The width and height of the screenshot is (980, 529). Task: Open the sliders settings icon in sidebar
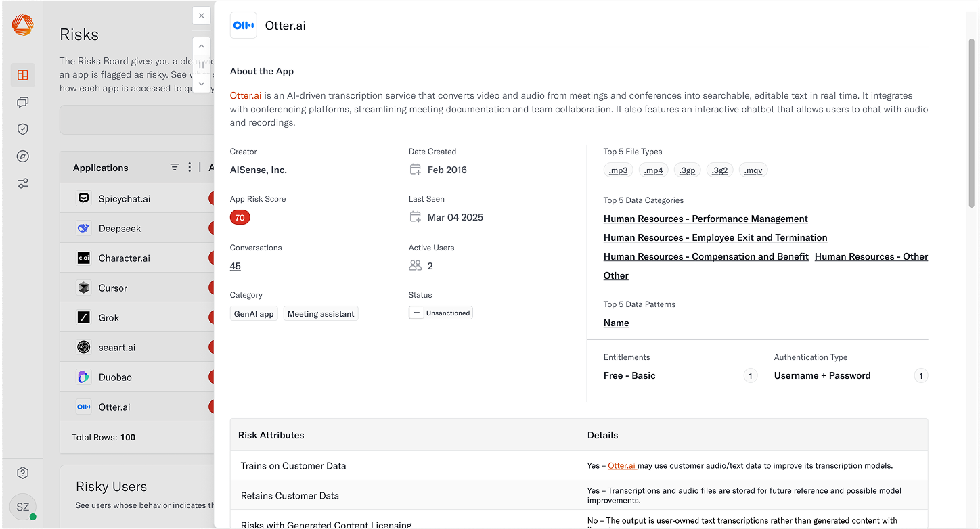(x=23, y=183)
